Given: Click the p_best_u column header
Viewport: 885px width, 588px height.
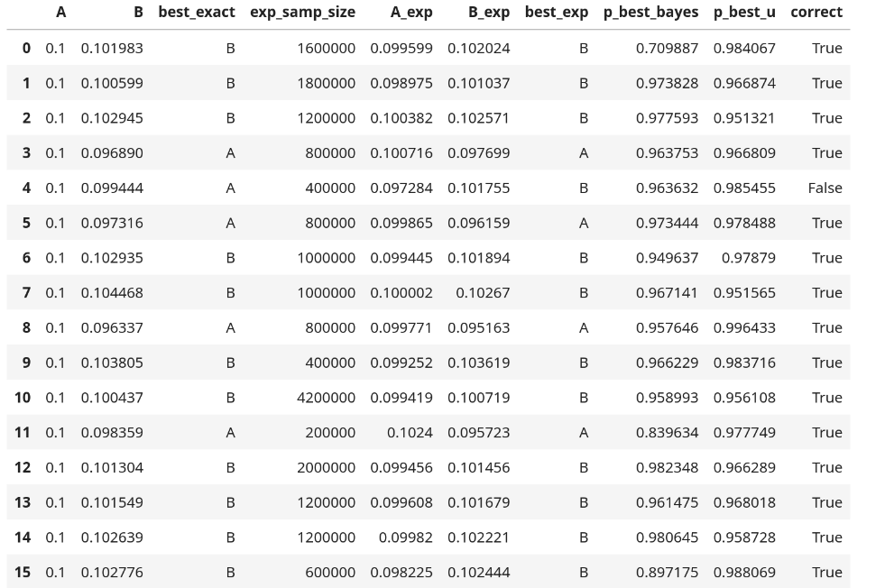Looking at the screenshot, I should [x=744, y=13].
